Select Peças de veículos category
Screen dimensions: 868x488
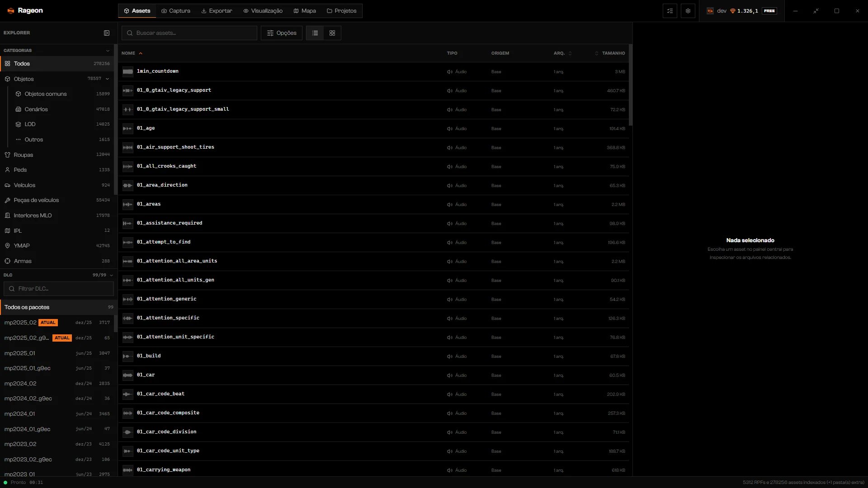point(57,200)
